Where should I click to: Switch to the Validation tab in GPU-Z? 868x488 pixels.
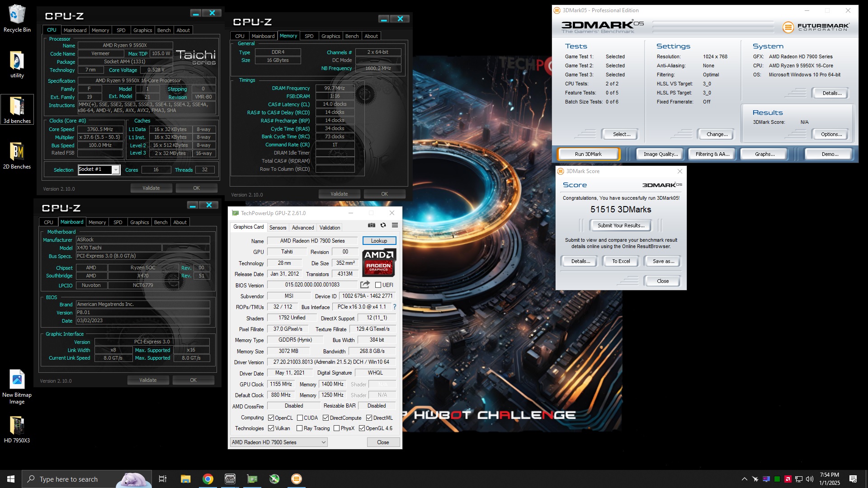click(x=330, y=228)
